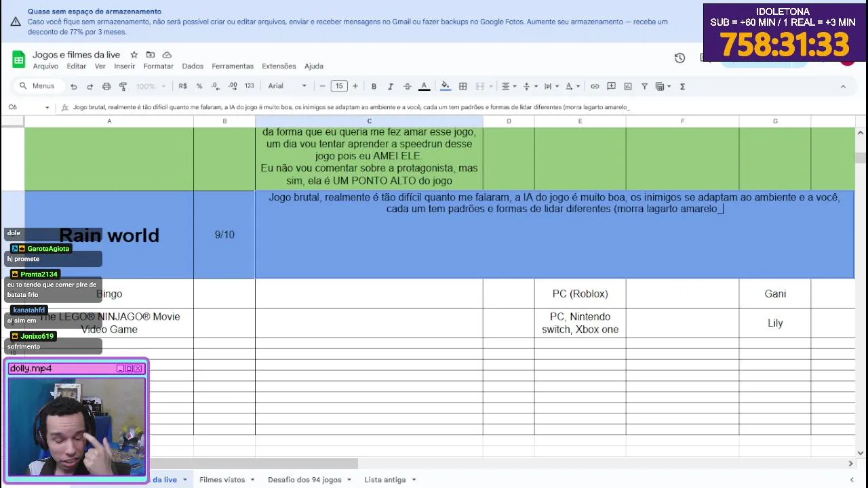Image resolution: width=868 pixels, height=488 pixels.
Task: Select column E header
Action: (580, 121)
